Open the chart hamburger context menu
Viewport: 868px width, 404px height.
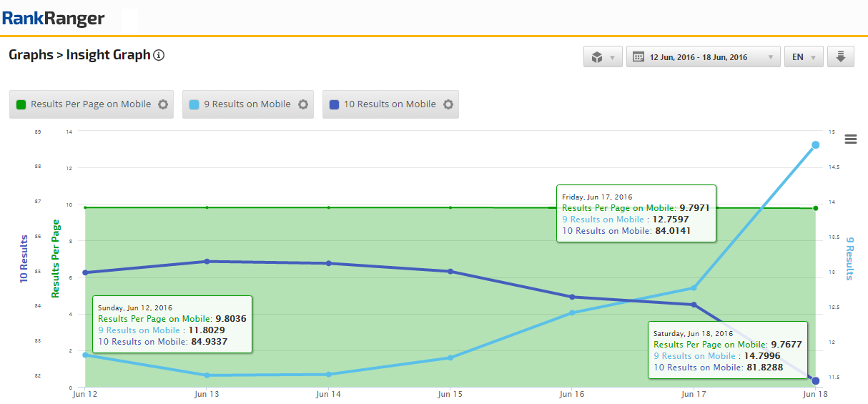851,139
